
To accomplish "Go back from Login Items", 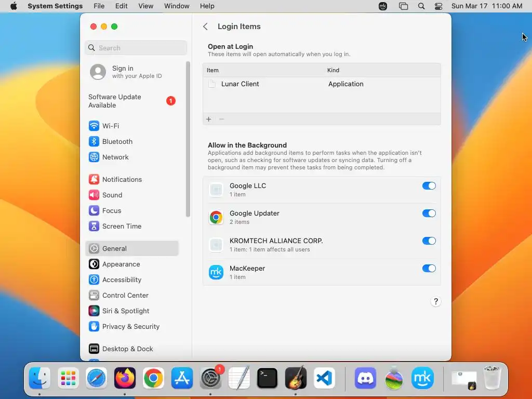I will [205, 26].
